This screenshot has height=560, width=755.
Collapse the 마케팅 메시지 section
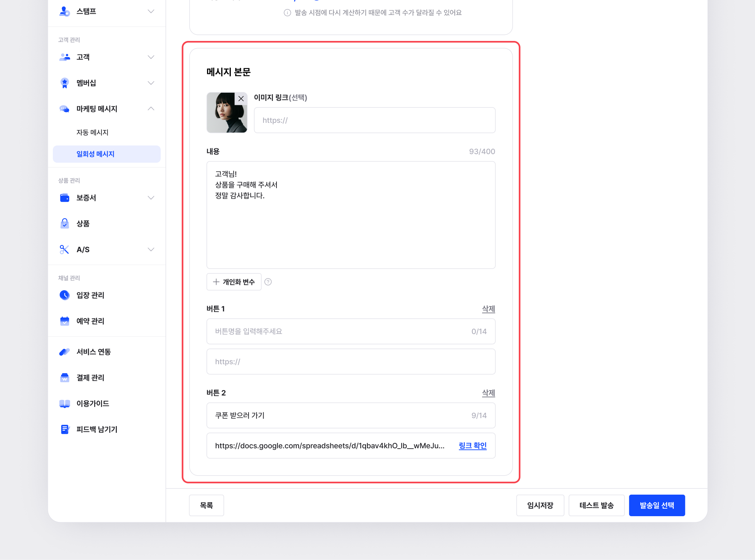click(x=151, y=109)
